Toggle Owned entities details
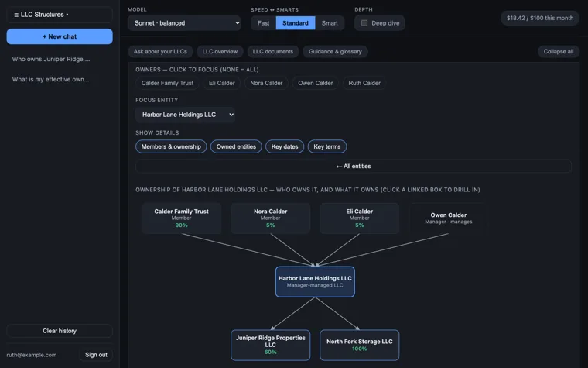 coord(236,146)
